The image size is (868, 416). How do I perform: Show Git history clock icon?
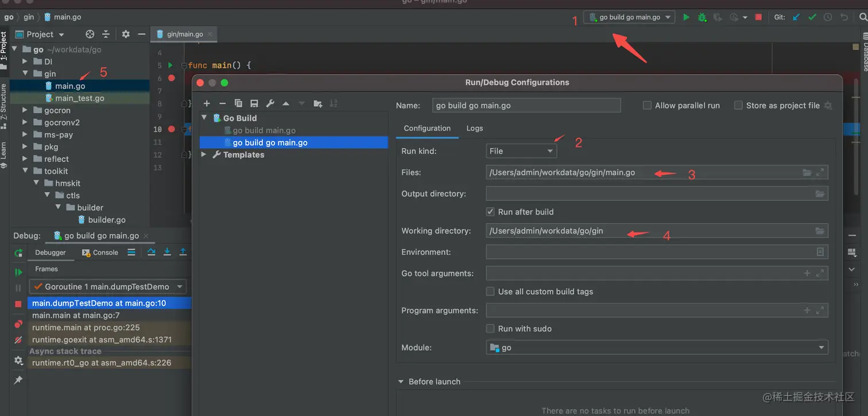click(x=827, y=17)
